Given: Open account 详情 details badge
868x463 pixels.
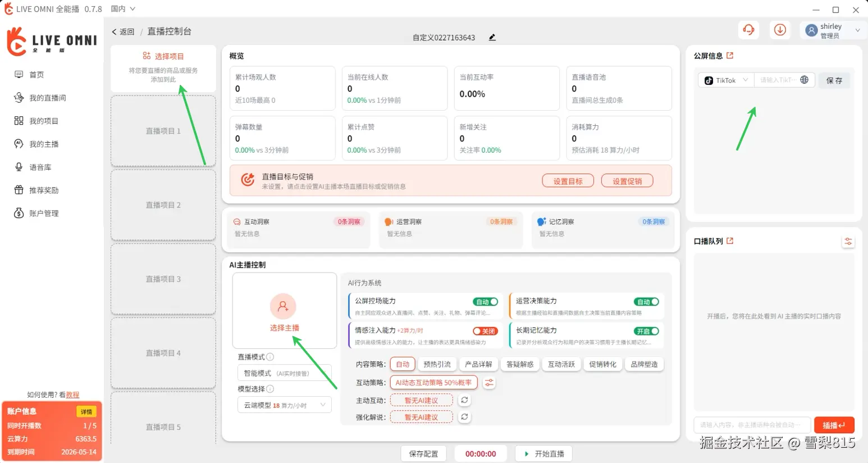Looking at the screenshot, I should [86, 412].
